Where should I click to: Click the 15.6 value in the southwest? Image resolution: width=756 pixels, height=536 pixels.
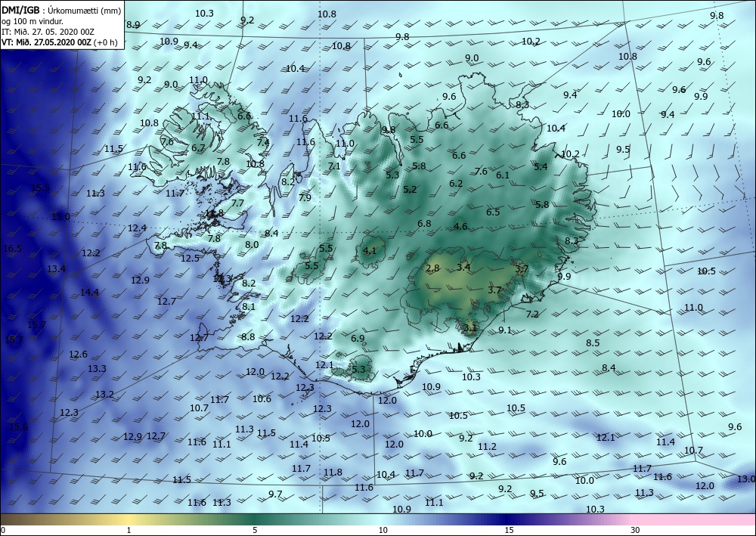[x=18, y=426]
